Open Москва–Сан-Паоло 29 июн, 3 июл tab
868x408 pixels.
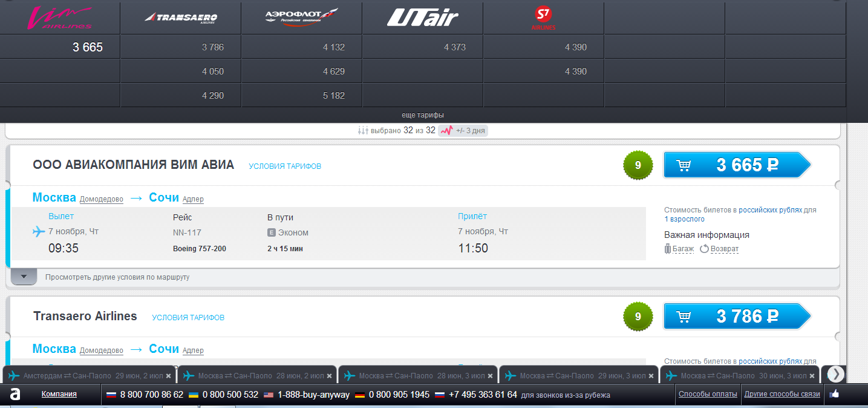point(578,375)
